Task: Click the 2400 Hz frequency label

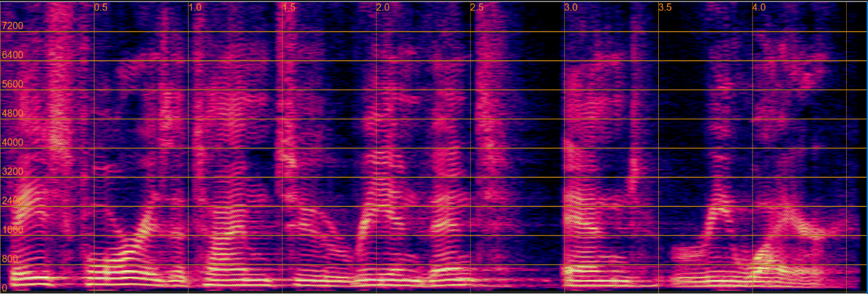Action: 13,200
